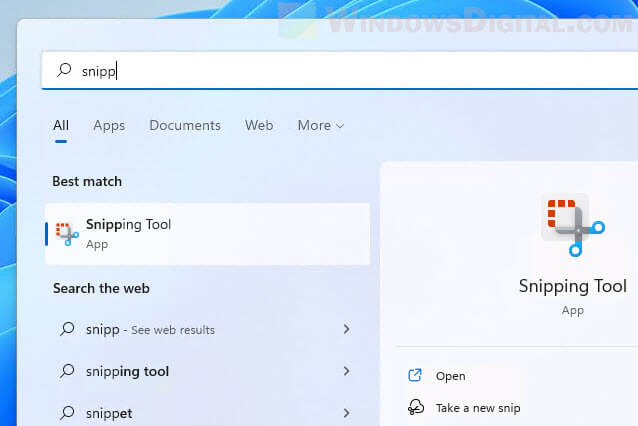
Task: Click search icon beside 'snippet' suggestion
Action: point(67,413)
